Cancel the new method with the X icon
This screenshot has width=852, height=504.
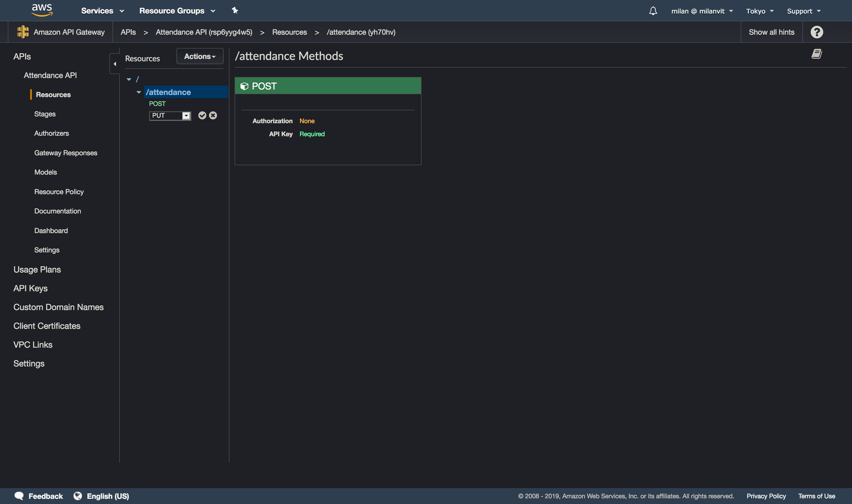point(213,115)
